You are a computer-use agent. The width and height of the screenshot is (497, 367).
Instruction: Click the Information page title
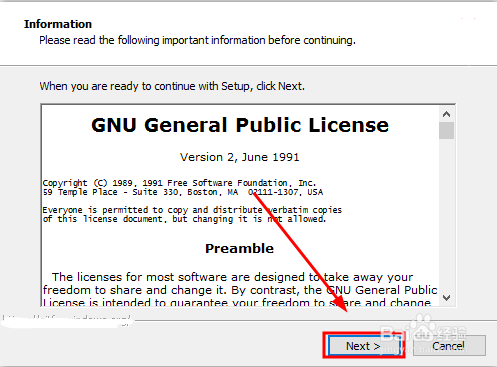[x=58, y=24]
